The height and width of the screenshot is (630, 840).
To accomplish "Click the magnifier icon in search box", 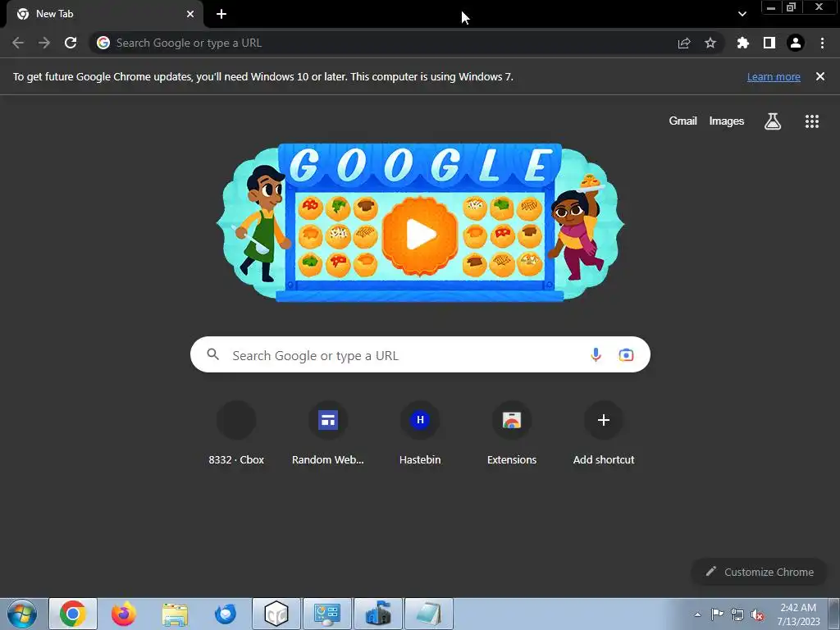I will (212, 354).
